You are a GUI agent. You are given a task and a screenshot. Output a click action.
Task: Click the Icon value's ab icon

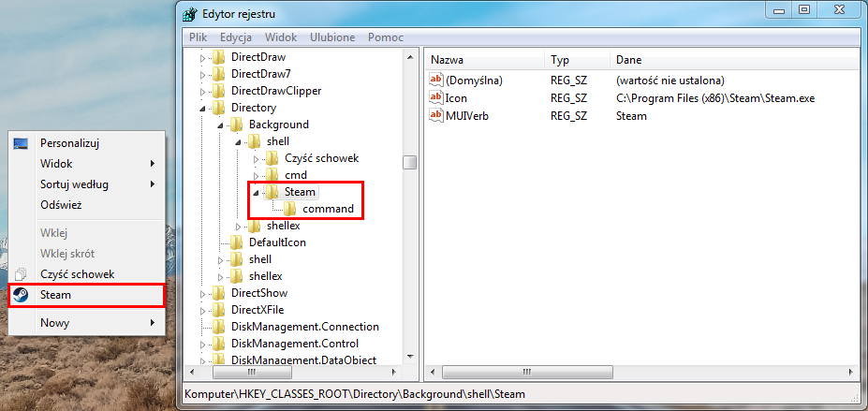[436, 98]
